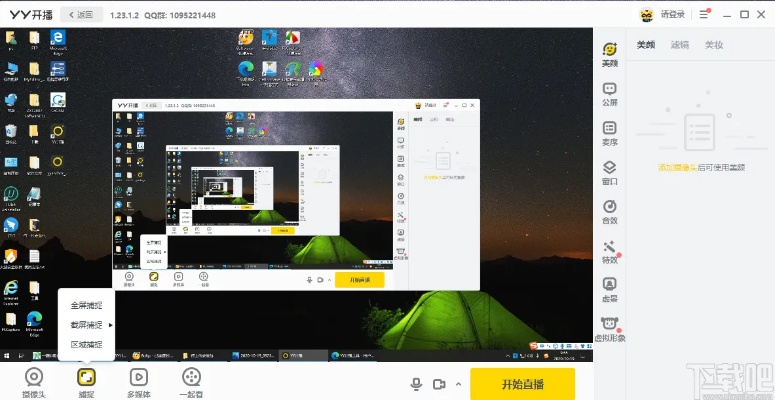This screenshot has width=775, height=400.
Task: Open the 音效 sound effects icon
Action: coord(609,212)
